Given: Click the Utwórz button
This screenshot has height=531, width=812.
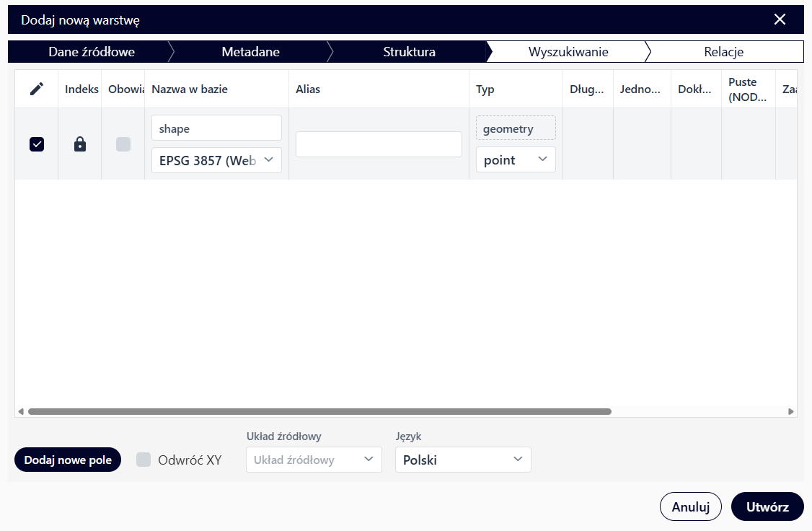Looking at the screenshot, I should point(767,506).
